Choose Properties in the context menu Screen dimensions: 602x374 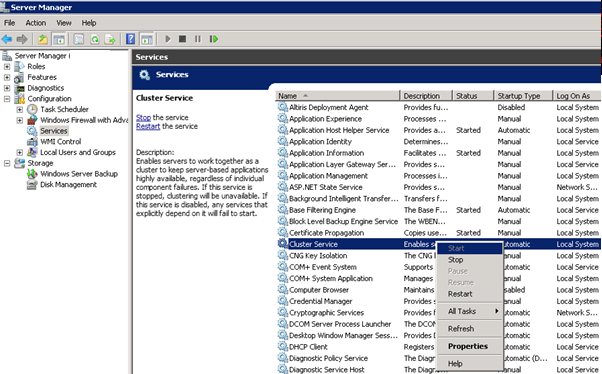pyautogui.click(x=470, y=346)
